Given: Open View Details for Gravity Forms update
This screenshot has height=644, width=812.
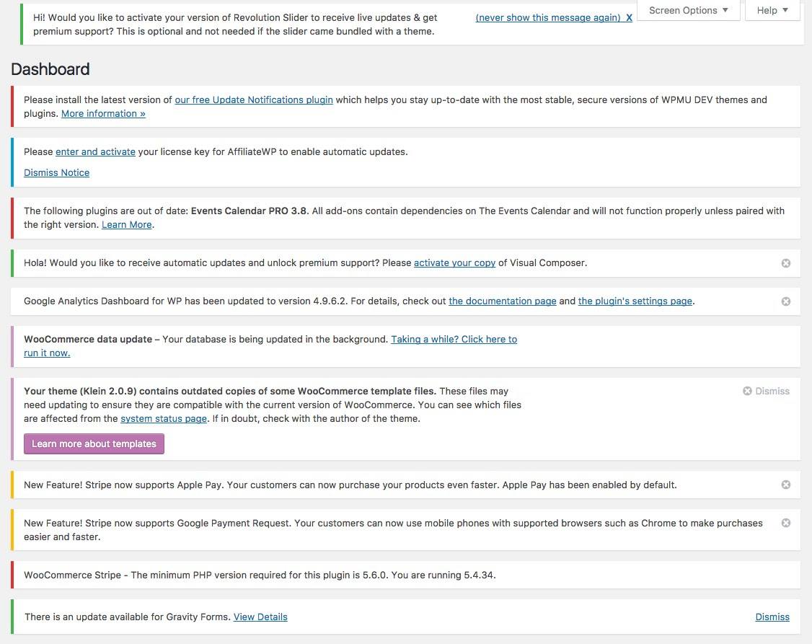Looking at the screenshot, I should point(260,617).
